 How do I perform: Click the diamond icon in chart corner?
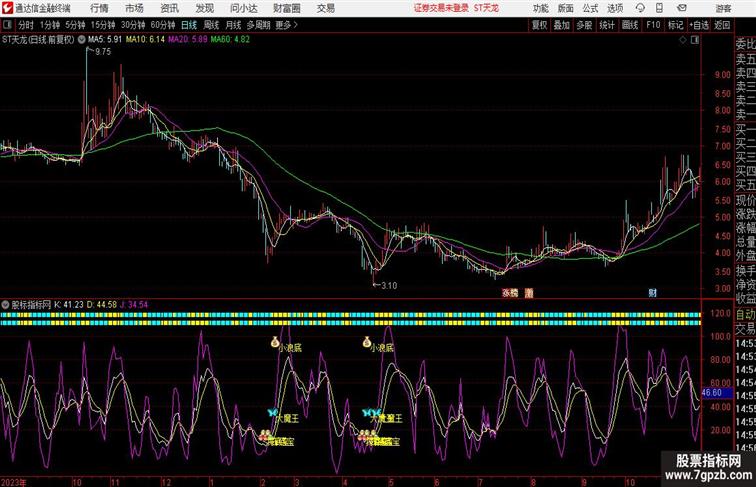click(683, 40)
